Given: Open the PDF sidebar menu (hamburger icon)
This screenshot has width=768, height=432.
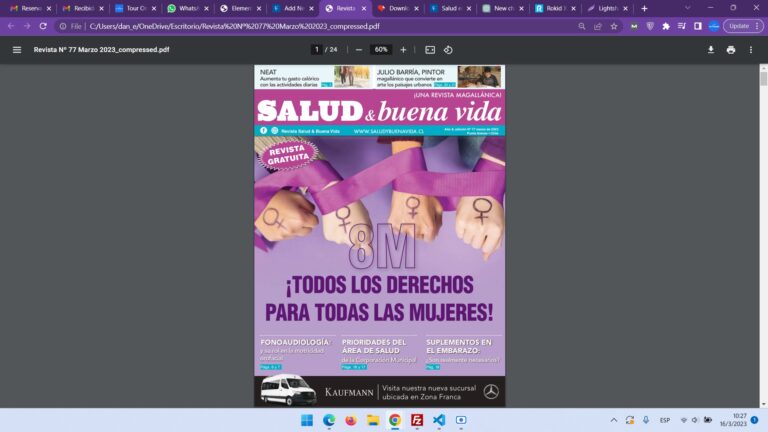Looking at the screenshot, I should (16, 49).
